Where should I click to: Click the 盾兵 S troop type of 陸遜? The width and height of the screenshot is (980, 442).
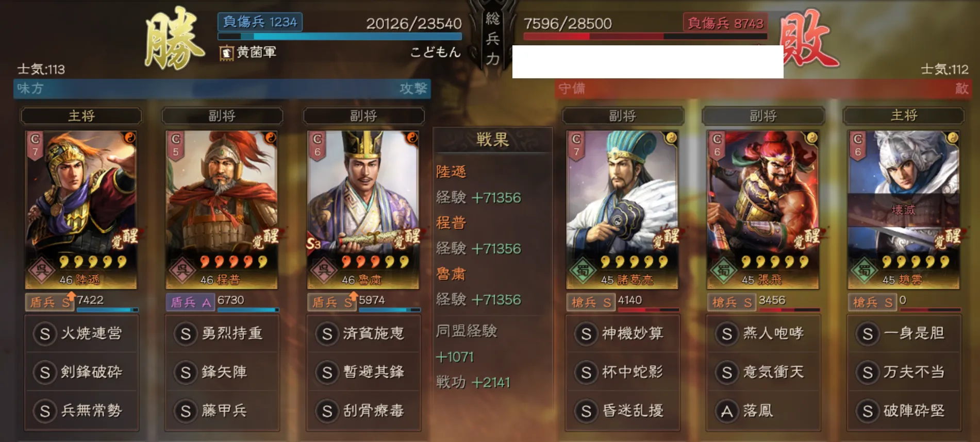point(49,302)
